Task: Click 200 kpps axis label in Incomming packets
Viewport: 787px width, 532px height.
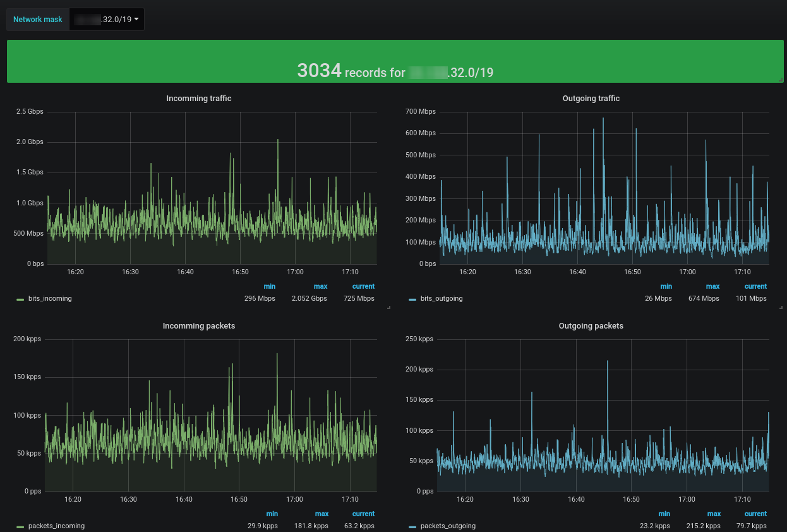Action: pyautogui.click(x=27, y=339)
